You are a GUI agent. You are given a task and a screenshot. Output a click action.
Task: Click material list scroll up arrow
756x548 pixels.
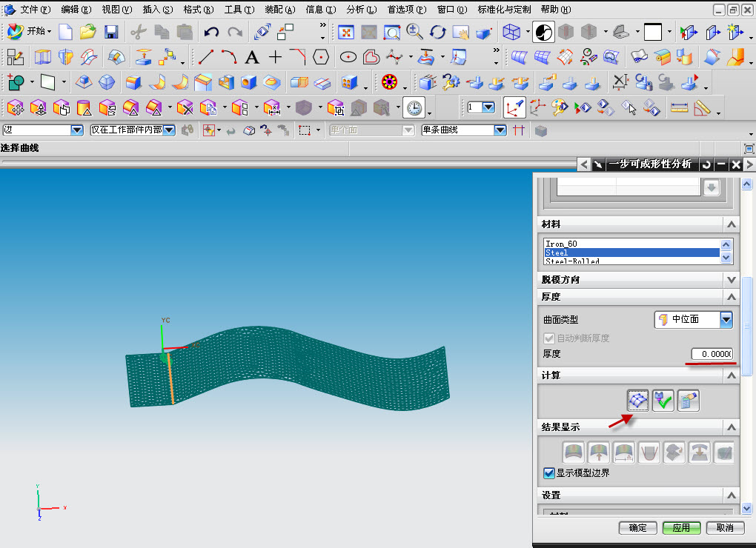coord(726,244)
